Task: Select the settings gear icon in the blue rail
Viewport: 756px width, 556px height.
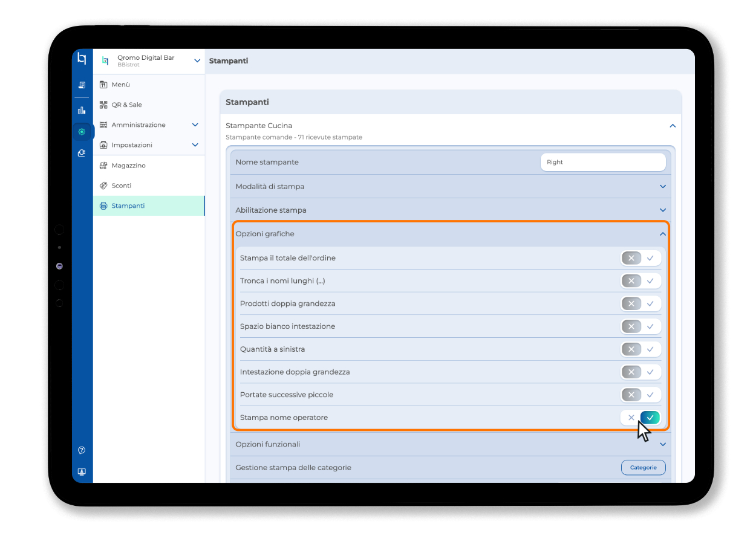Action: pos(82,132)
